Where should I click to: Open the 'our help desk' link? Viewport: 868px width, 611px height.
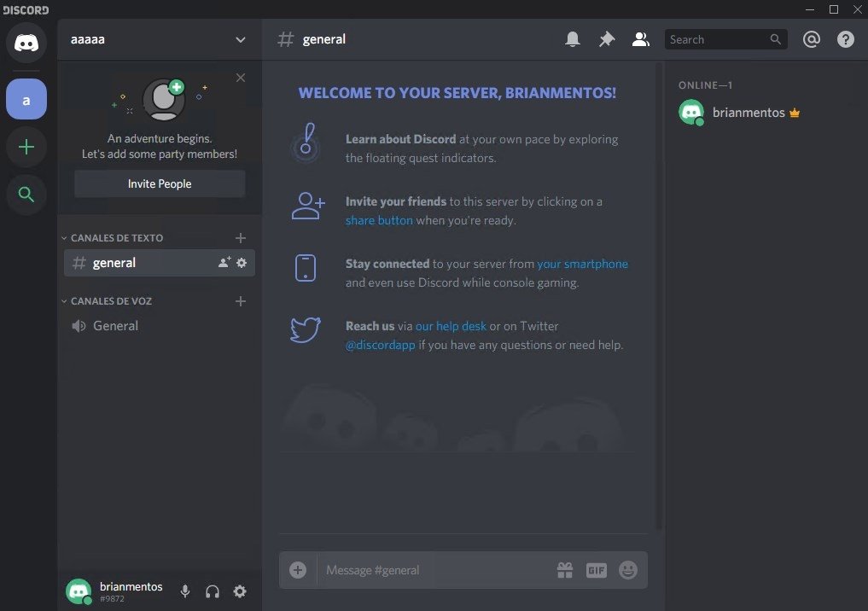coord(451,327)
